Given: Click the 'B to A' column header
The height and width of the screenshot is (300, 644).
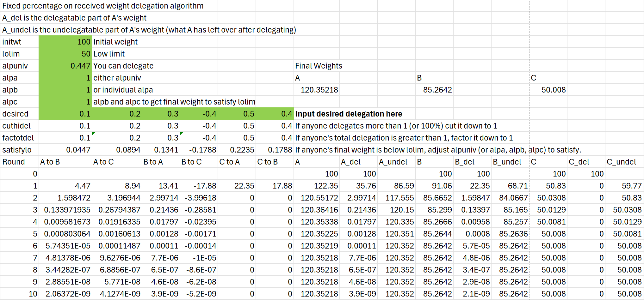Looking at the screenshot, I should click(x=161, y=162).
